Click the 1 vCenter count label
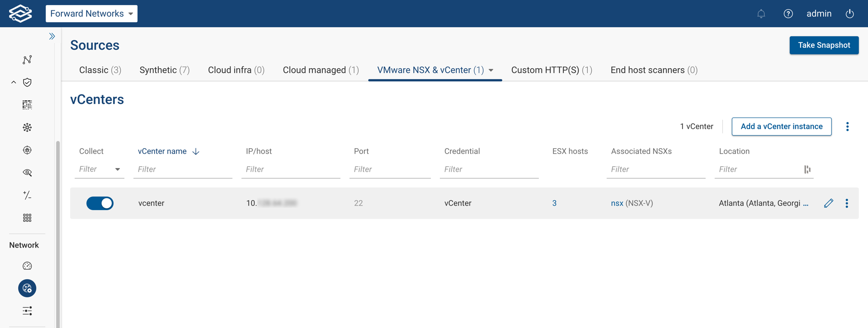This screenshot has width=868, height=328. click(697, 127)
